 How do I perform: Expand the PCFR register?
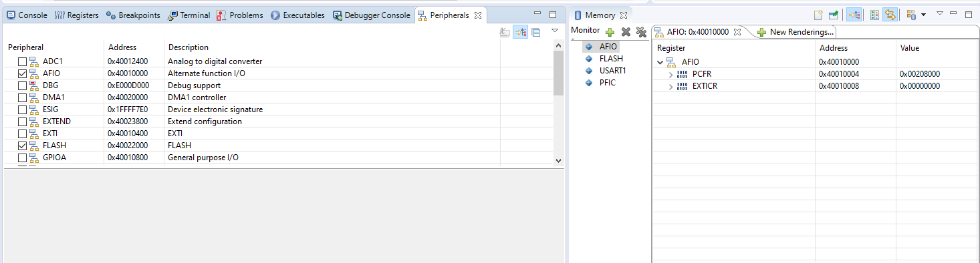[x=670, y=74]
